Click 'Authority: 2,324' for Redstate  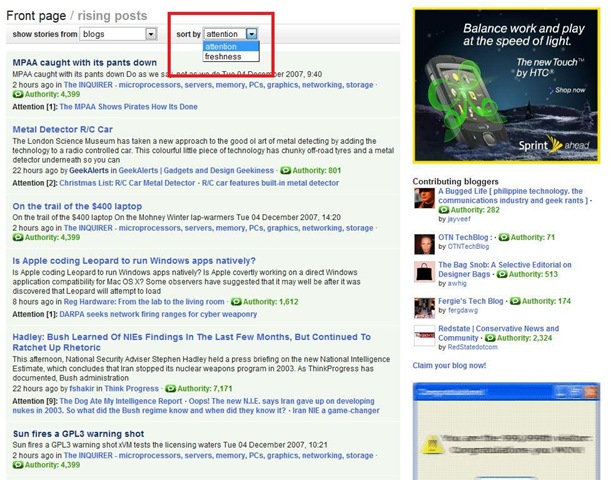click(x=524, y=338)
